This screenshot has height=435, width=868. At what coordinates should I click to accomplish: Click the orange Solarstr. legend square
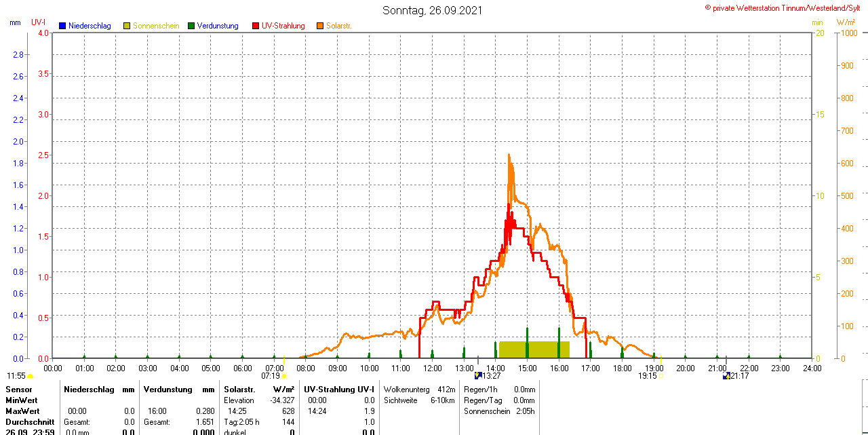(x=320, y=26)
